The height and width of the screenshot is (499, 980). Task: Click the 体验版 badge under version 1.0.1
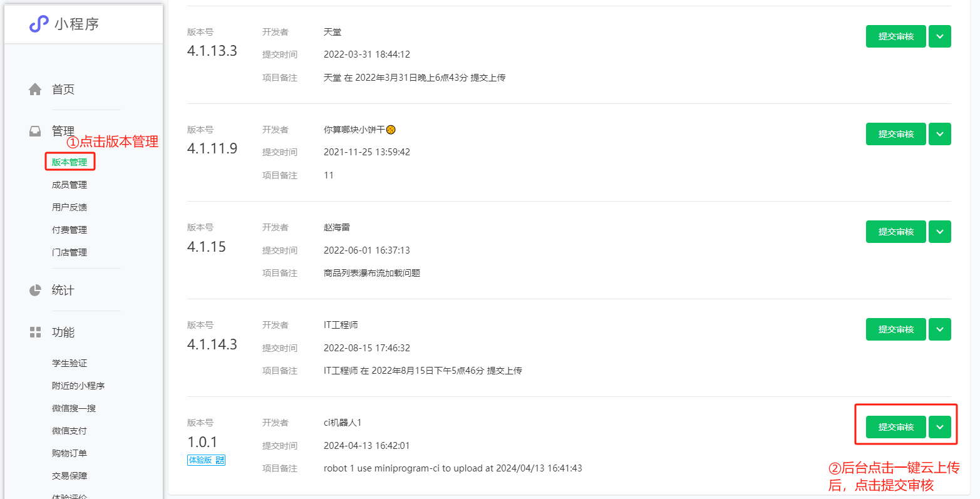201,460
